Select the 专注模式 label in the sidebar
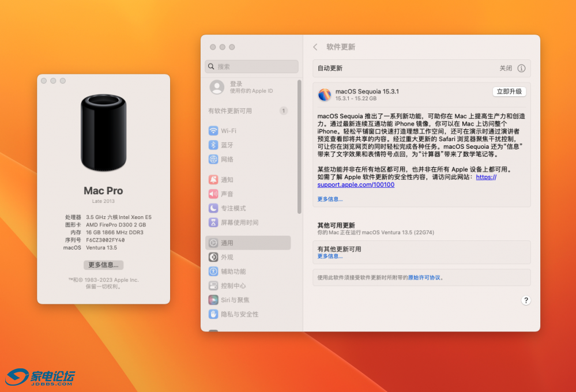 (x=234, y=208)
